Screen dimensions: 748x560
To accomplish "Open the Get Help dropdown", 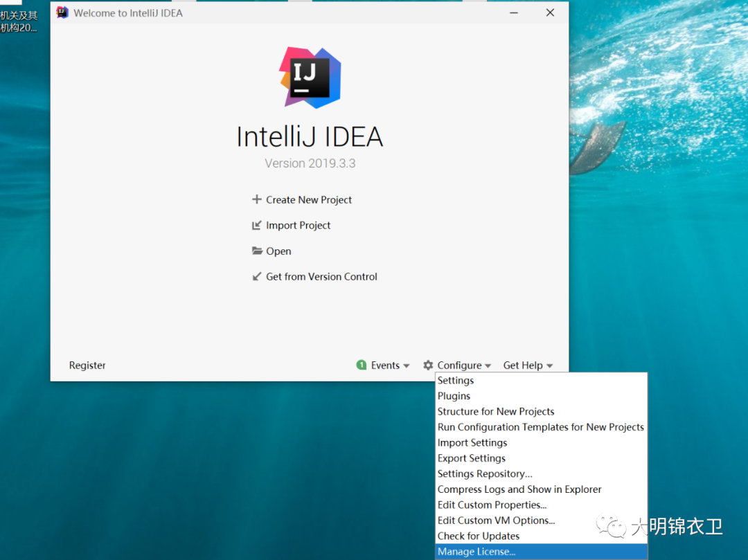I will 528,365.
